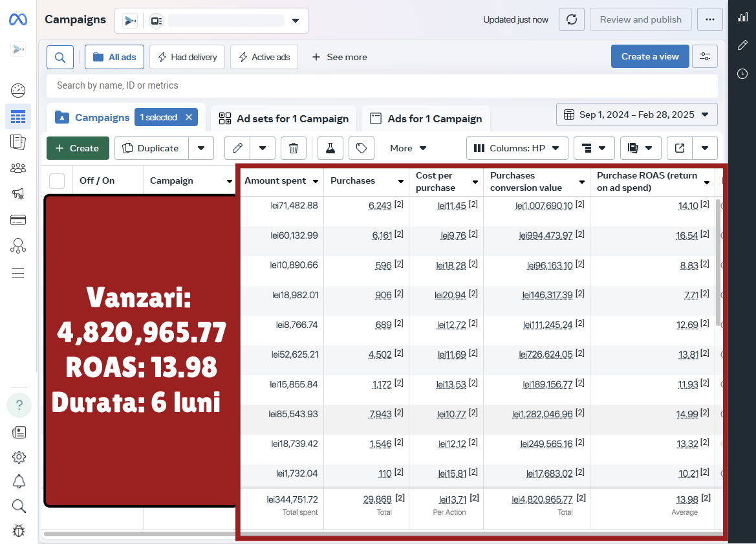Open Amount spent column sort menu
Image resolution: width=756 pixels, height=544 pixels.
click(x=316, y=181)
